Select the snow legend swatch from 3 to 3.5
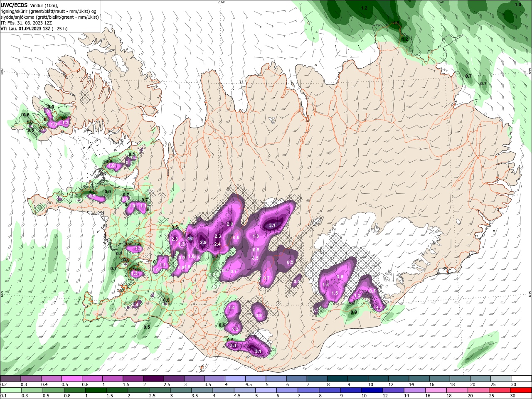Screen dimensions: 532x399 (194, 379)
